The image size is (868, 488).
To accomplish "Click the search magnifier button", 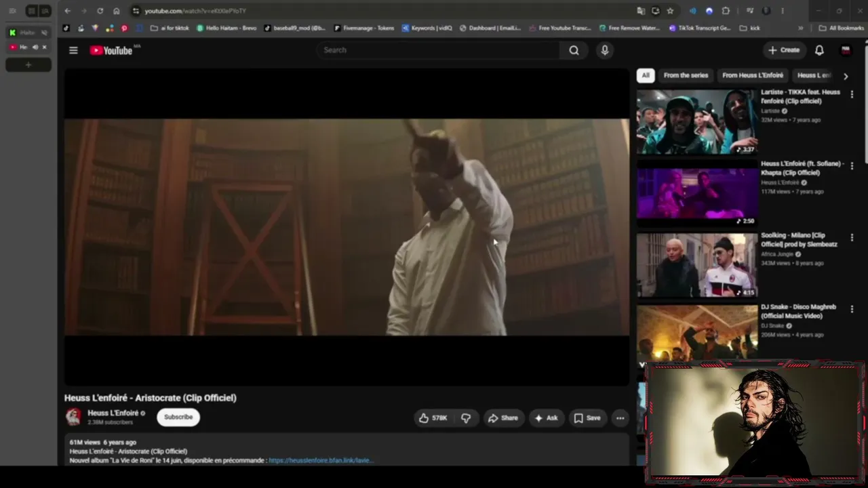I will point(574,50).
